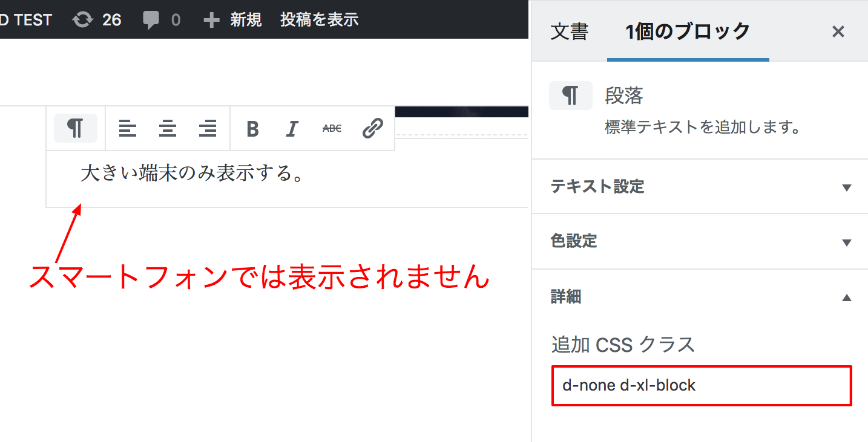The height and width of the screenshot is (442, 868).
Task: Expand the 色設定 section
Action: point(700,241)
